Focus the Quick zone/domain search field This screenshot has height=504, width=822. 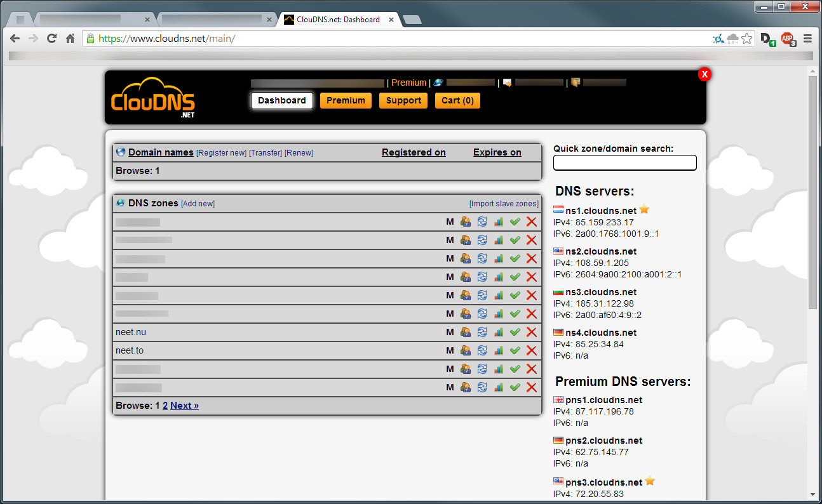pos(625,162)
